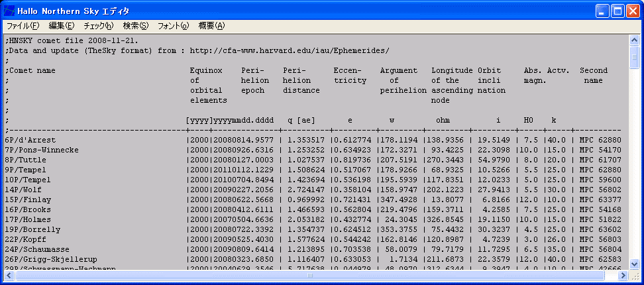Click the horizontal scrollbar thumb
Screen dimensions: 644x285
[309, 275]
